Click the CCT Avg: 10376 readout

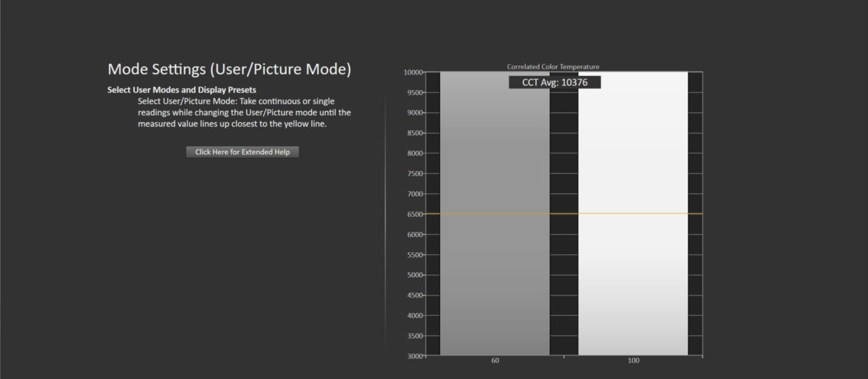pyautogui.click(x=555, y=82)
